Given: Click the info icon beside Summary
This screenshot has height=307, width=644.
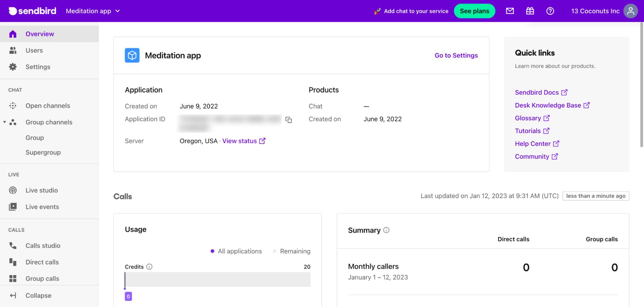Looking at the screenshot, I should (386, 230).
